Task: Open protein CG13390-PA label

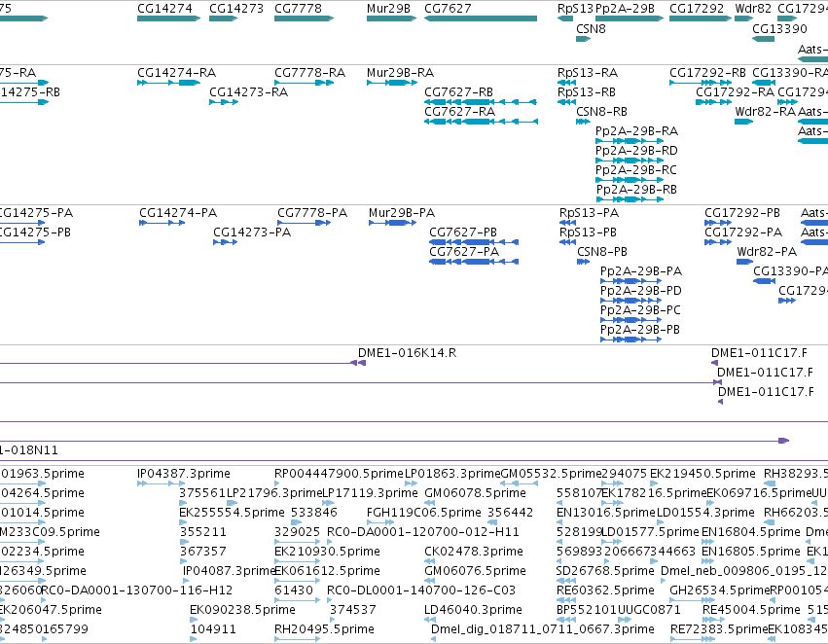Action: [x=790, y=271]
